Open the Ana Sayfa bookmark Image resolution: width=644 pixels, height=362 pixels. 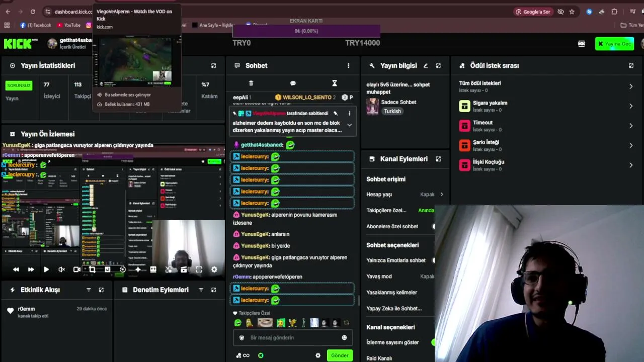click(213, 25)
